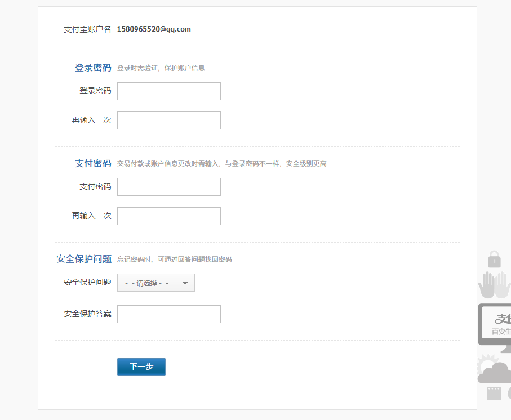This screenshot has width=511, height=420.
Task: Focus the 再输入一次 field under 支付密码
Action: click(x=169, y=216)
